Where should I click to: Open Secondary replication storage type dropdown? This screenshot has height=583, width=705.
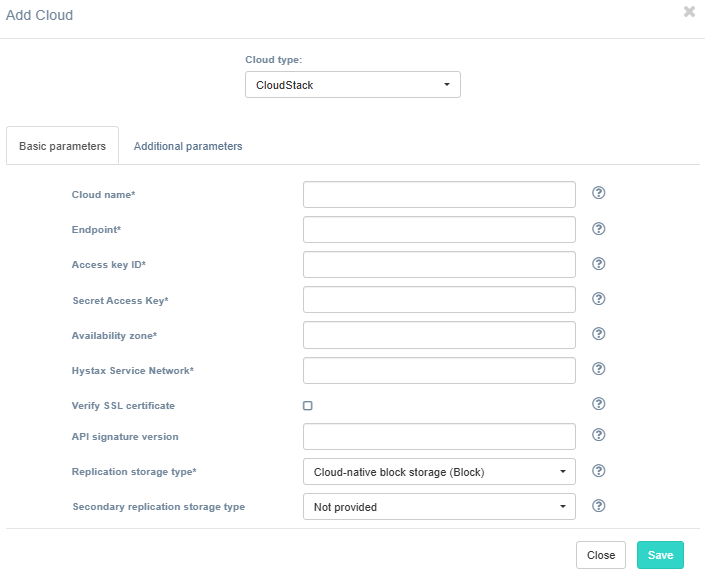pos(439,507)
